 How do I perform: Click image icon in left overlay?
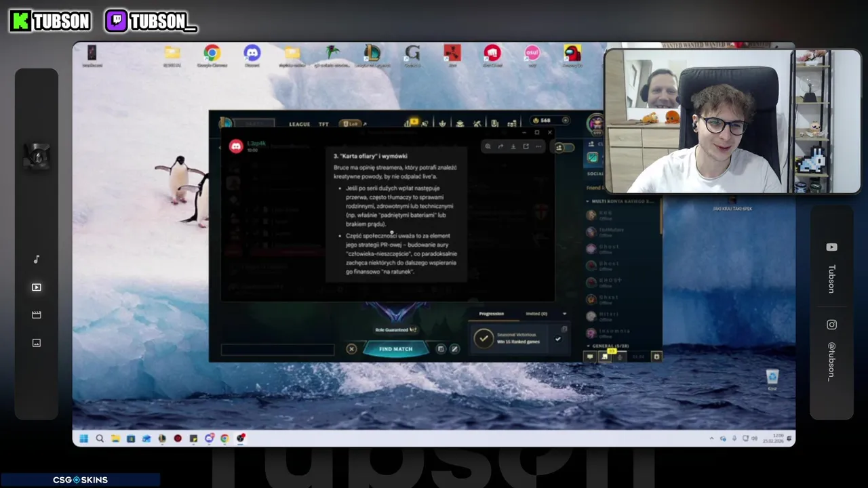click(x=37, y=343)
